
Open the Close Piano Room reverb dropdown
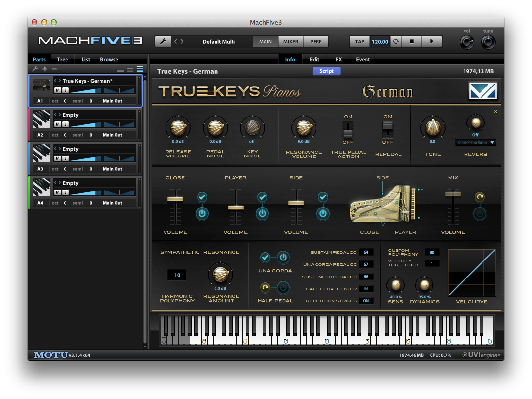pyautogui.click(x=476, y=142)
